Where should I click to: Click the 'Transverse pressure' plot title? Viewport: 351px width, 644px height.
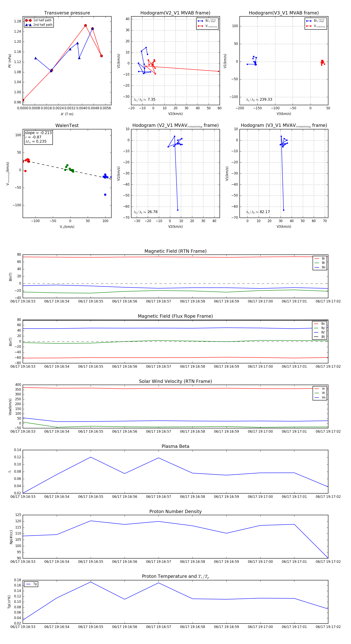(x=67, y=13)
